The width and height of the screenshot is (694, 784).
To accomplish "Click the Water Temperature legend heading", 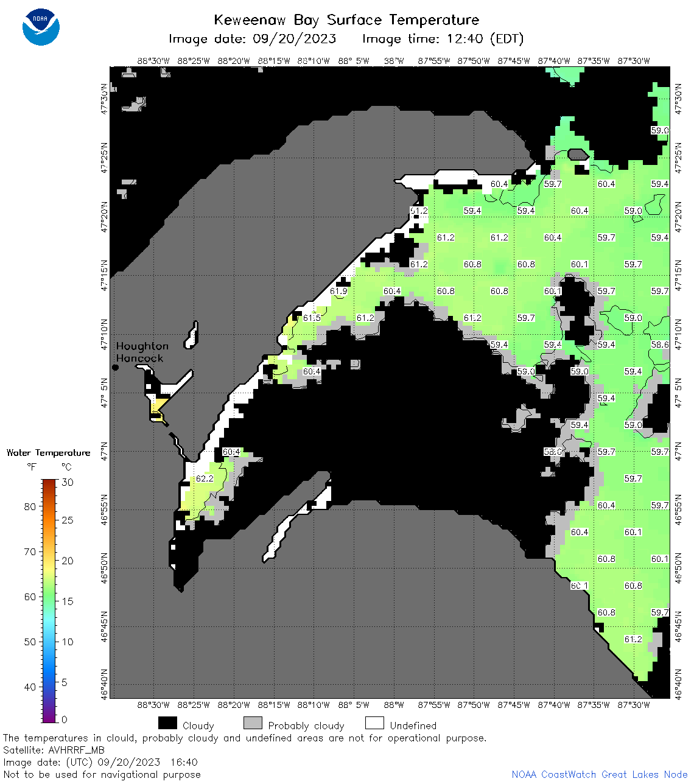I will [x=48, y=453].
